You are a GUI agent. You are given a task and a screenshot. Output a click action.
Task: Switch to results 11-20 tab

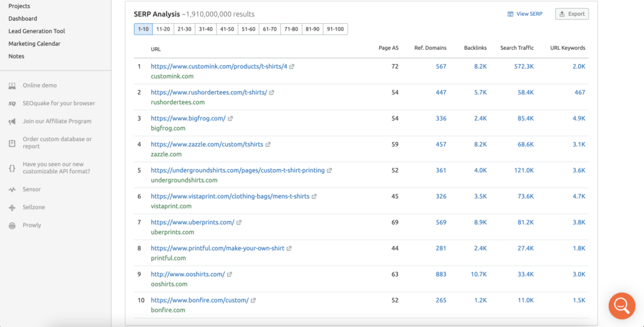(163, 29)
